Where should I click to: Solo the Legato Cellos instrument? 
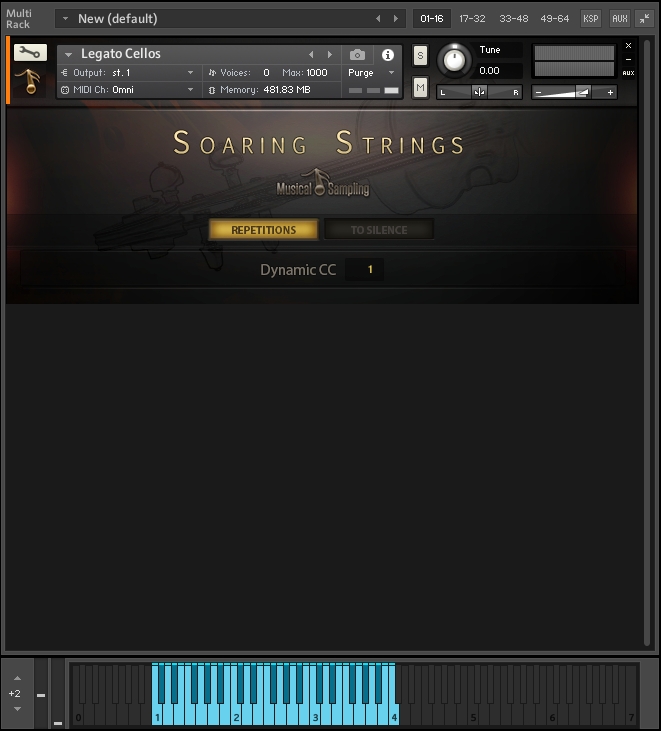coord(420,56)
